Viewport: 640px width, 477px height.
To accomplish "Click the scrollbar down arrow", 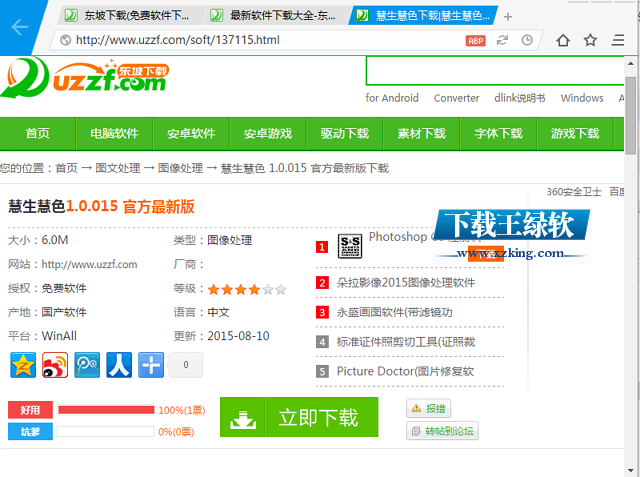I will (x=631, y=470).
